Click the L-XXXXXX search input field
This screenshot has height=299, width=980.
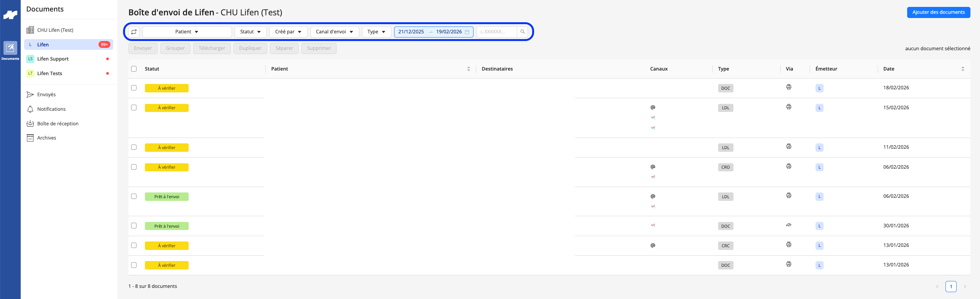(x=497, y=32)
